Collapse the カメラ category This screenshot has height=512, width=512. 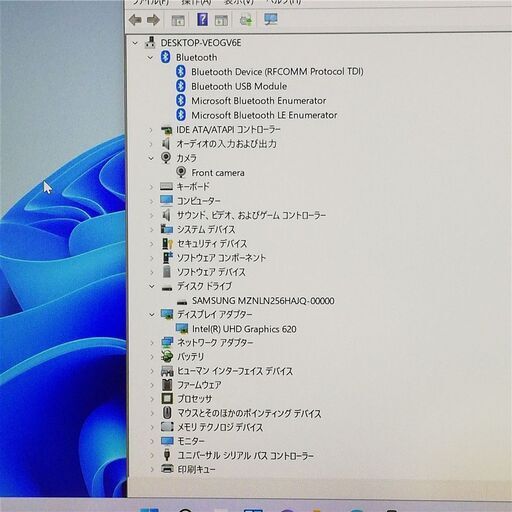(151, 158)
